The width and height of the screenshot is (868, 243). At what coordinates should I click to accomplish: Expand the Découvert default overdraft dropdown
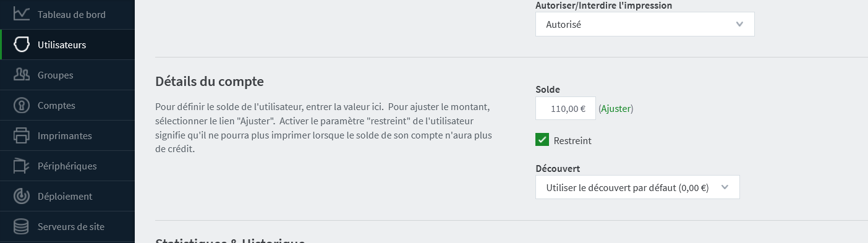pos(637,187)
